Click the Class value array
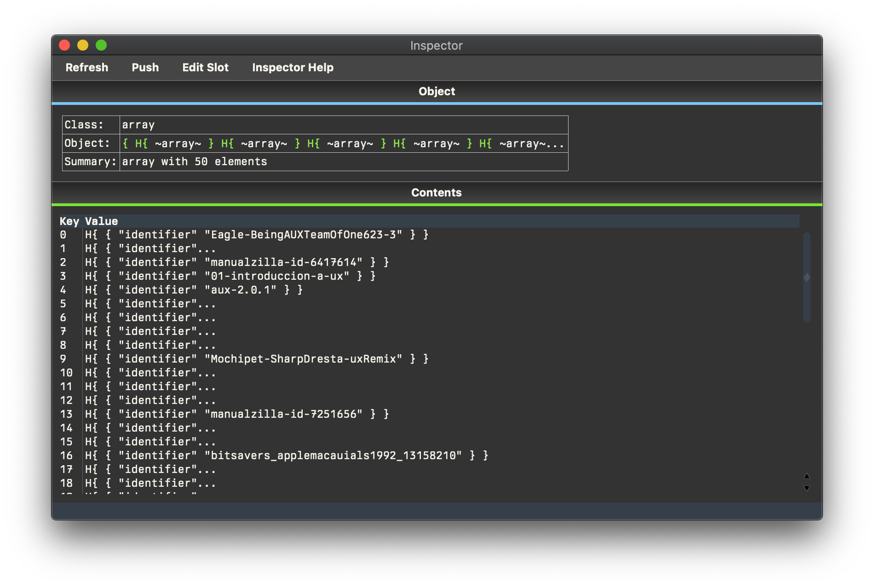874x588 pixels. point(138,125)
